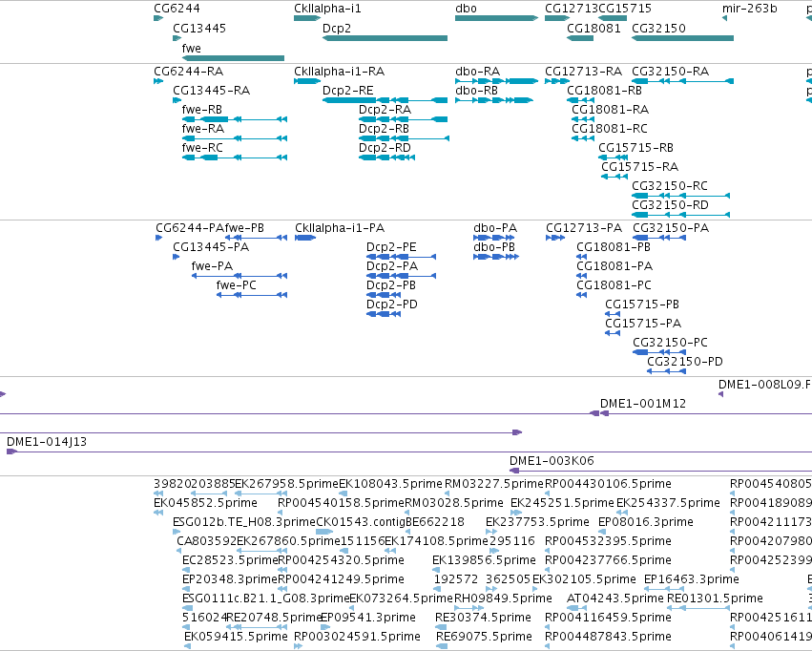Click the CG6244 gene label
The height and width of the screenshot is (651, 812).
click(x=177, y=9)
